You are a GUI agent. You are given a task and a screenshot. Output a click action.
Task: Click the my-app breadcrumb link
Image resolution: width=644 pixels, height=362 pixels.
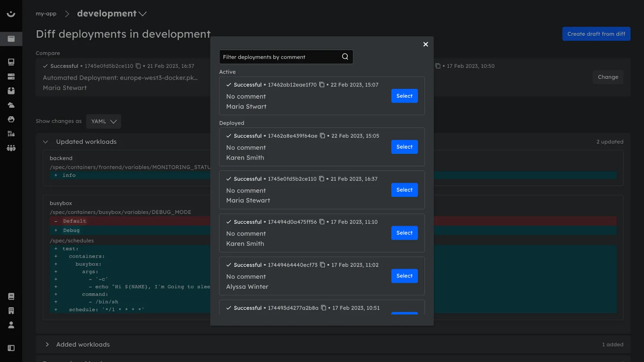tap(45, 13)
